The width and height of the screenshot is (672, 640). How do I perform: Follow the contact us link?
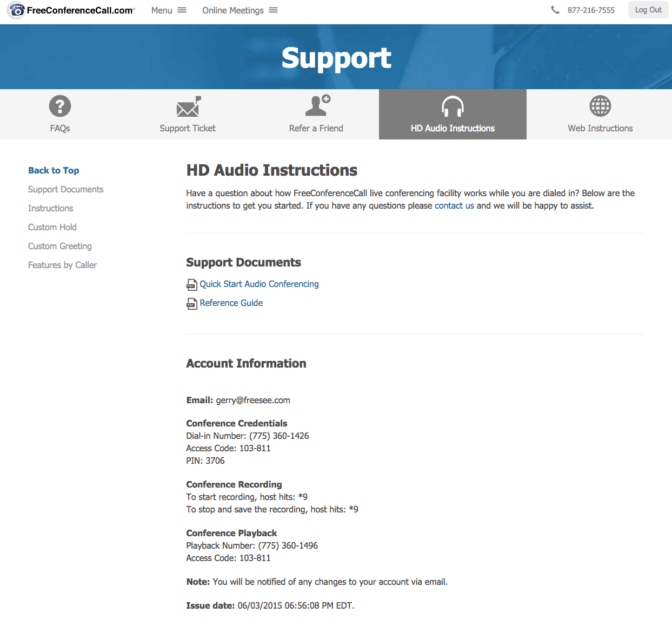[x=454, y=205]
